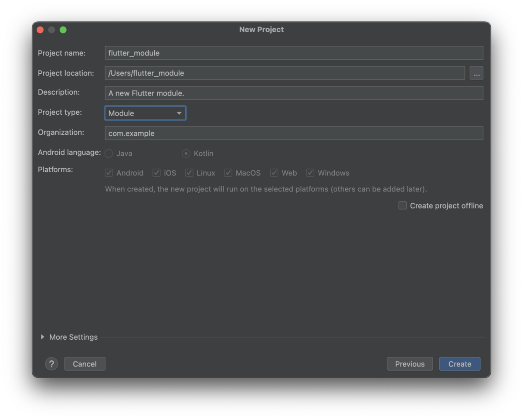Click the green zoom window button

(63, 30)
